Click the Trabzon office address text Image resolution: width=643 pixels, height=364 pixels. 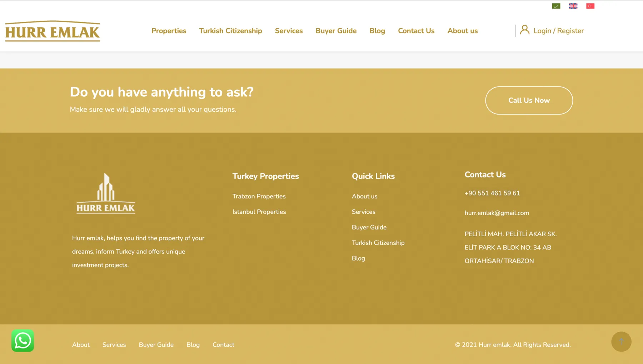point(510,247)
